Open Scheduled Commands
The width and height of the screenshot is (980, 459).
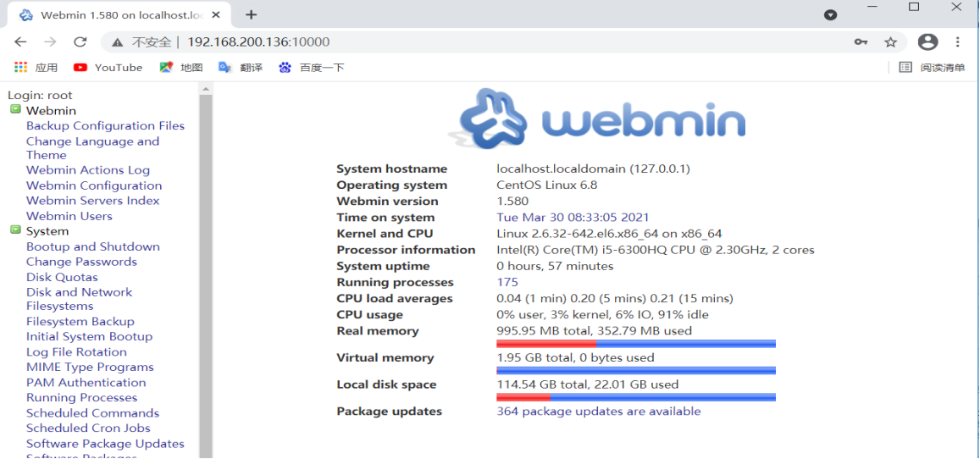[x=92, y=412]
